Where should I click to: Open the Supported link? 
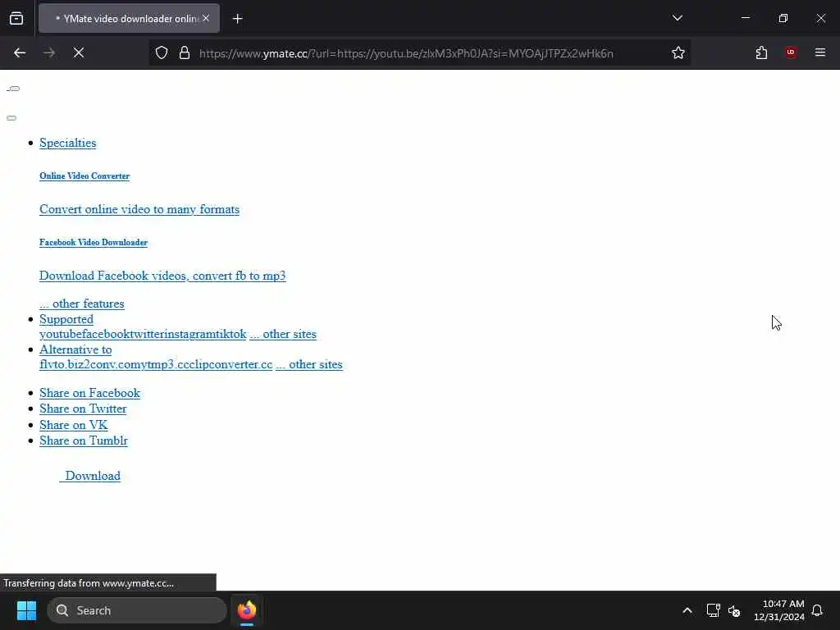click(66, 319)
